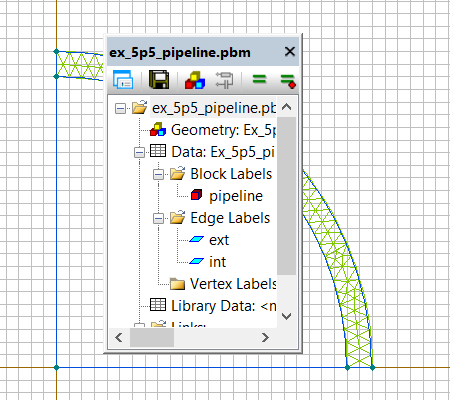Select the Geometry: Ex_5p tree item
The height and width of the screenshot is (400, 450).
223,130
